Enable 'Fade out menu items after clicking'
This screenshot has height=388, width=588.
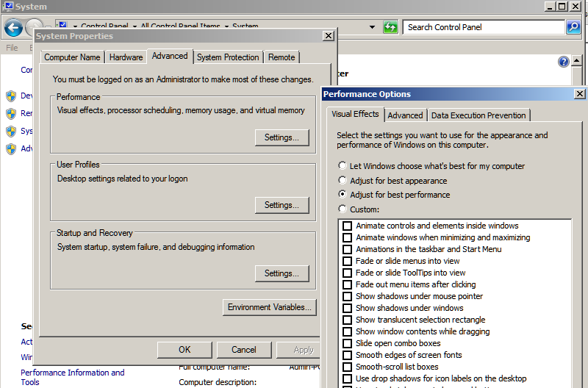(x=347, y=284)
